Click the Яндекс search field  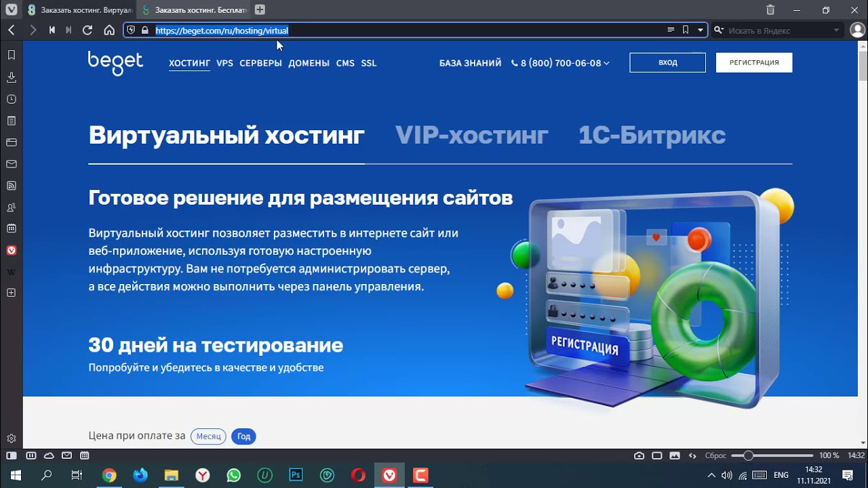pos(776,30)
